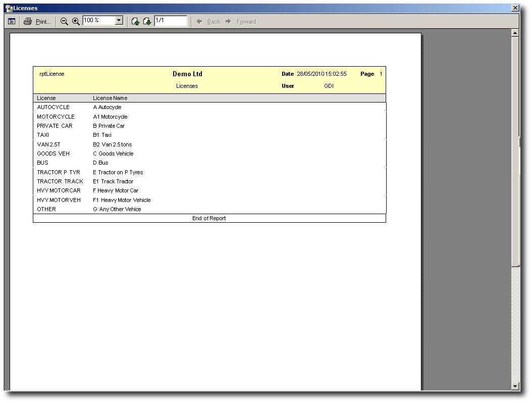Viewport: 532px width, 403px height.
Task: Click the Print button in the toolbar
Action: 37,21
